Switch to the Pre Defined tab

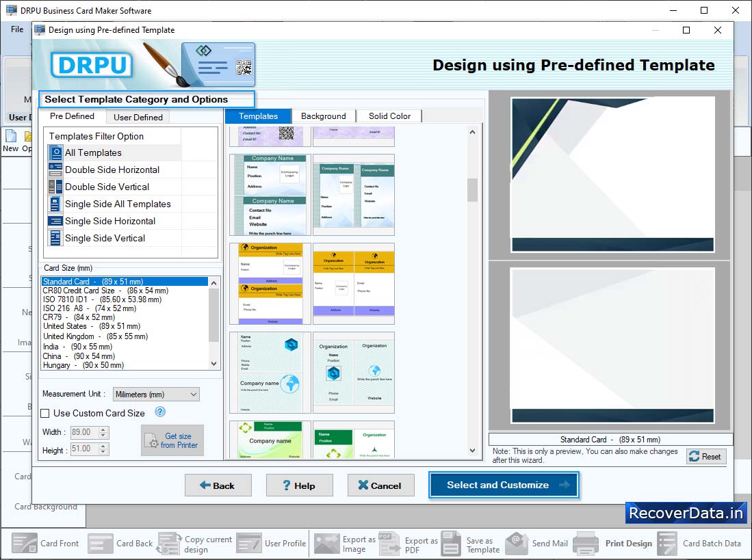72,116
